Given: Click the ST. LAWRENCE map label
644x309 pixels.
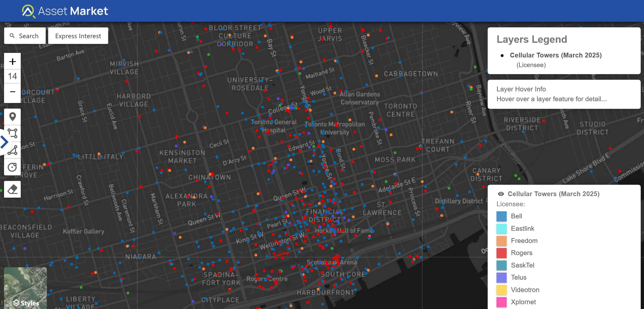Looking at the screenshot, I should coord(382,209).
